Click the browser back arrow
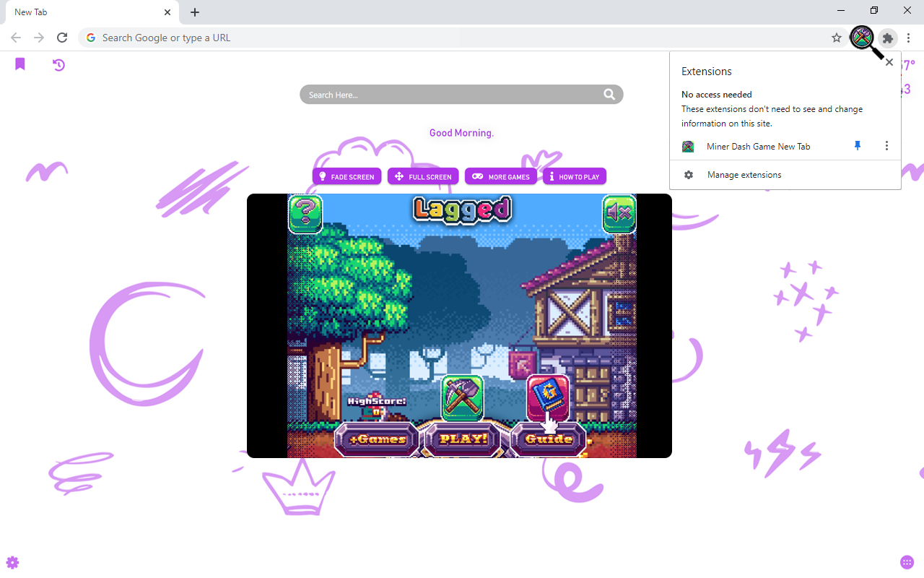 pos(16,38)
